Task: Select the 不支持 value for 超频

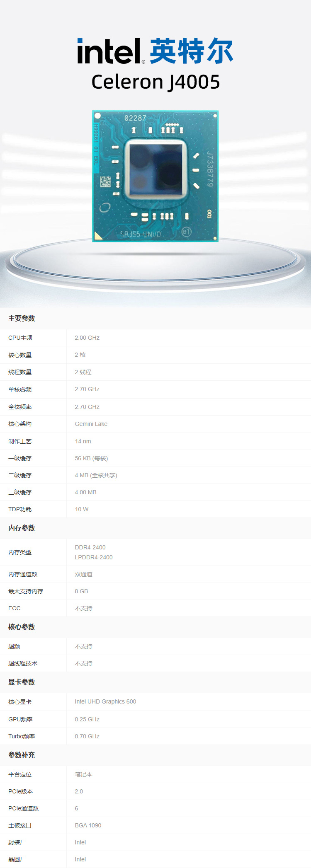Action: click(x=83, y=646)
